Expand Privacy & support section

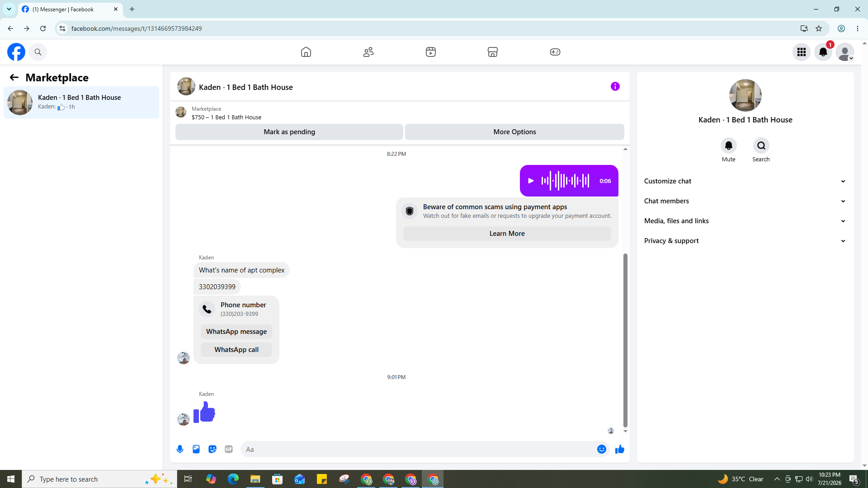(745, 241)
